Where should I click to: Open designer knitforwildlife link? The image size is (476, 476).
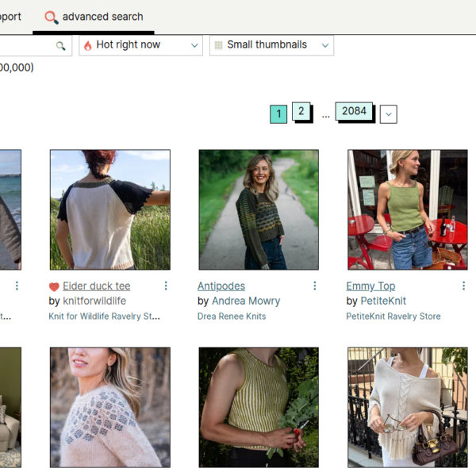point(94,301)
